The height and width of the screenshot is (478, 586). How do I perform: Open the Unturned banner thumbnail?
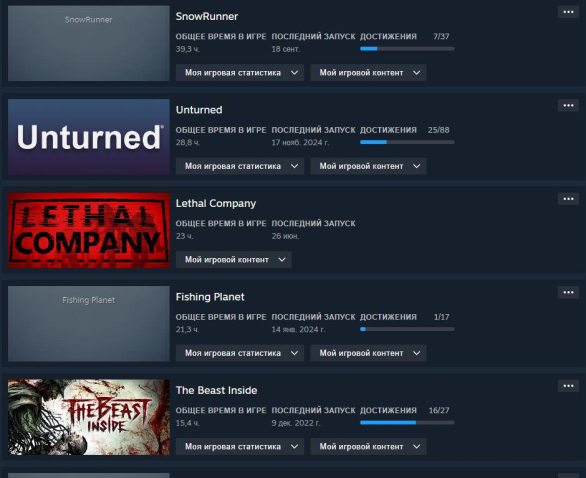coord(89,137)
